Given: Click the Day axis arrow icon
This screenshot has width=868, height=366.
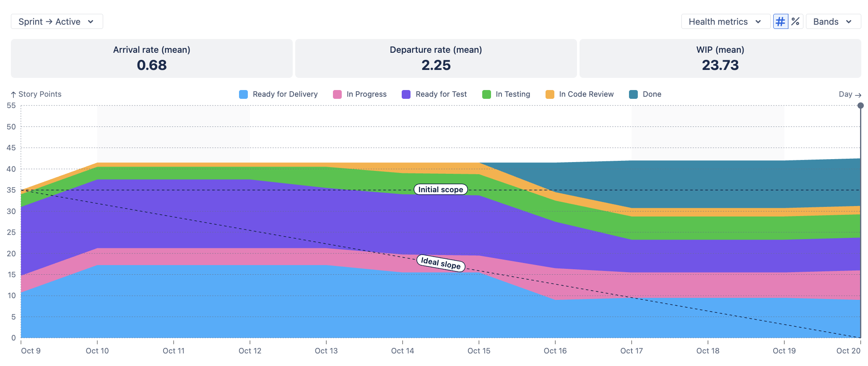Looking at the screenshot, I should [858, 95].
